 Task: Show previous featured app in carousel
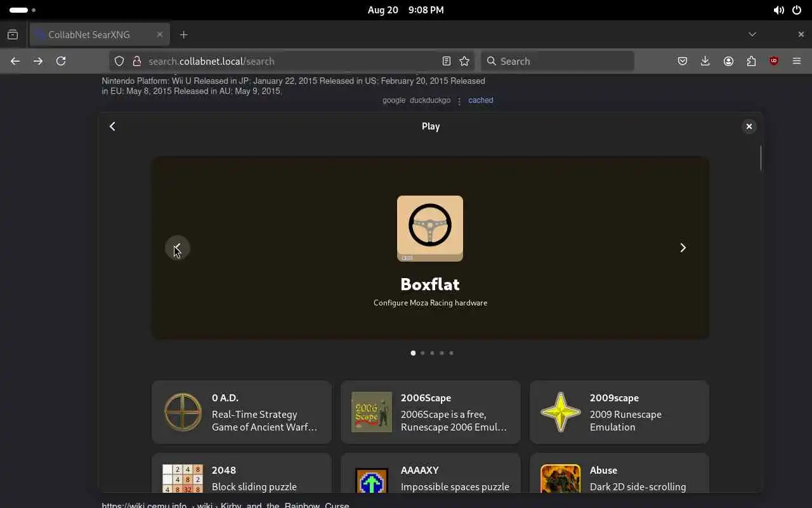tap(177, 248)
